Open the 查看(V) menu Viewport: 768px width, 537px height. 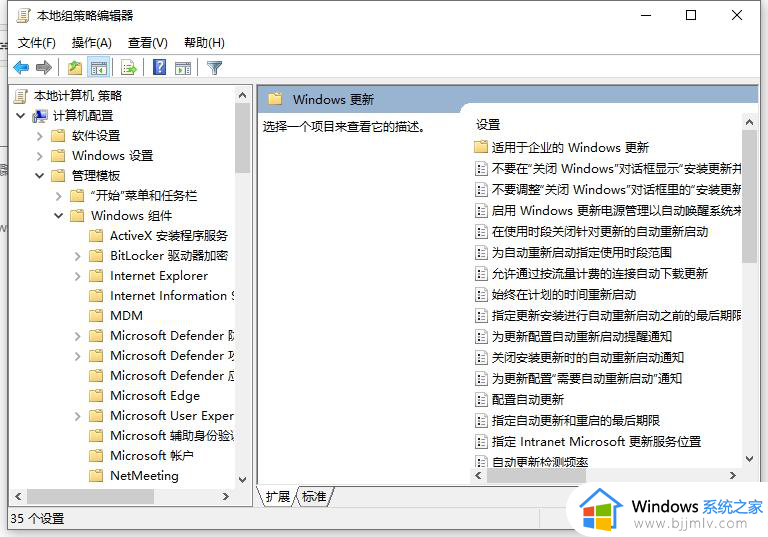(147, 43)
